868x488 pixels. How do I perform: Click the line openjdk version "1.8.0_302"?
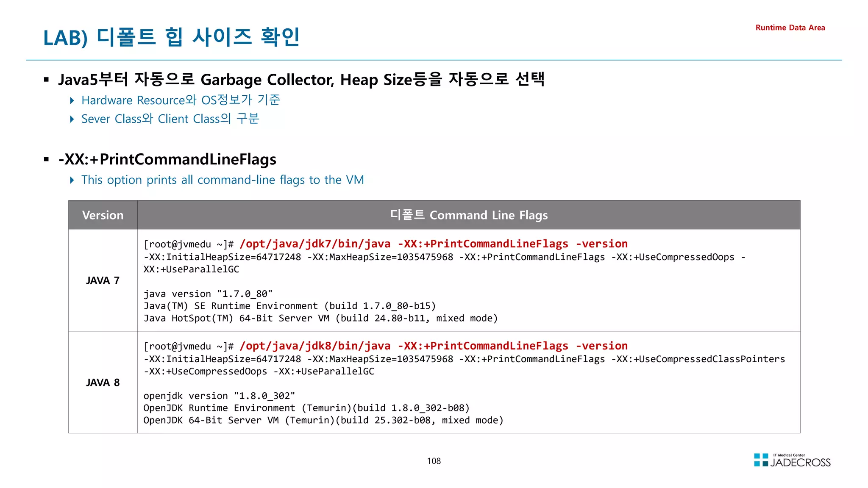[219, 396]
